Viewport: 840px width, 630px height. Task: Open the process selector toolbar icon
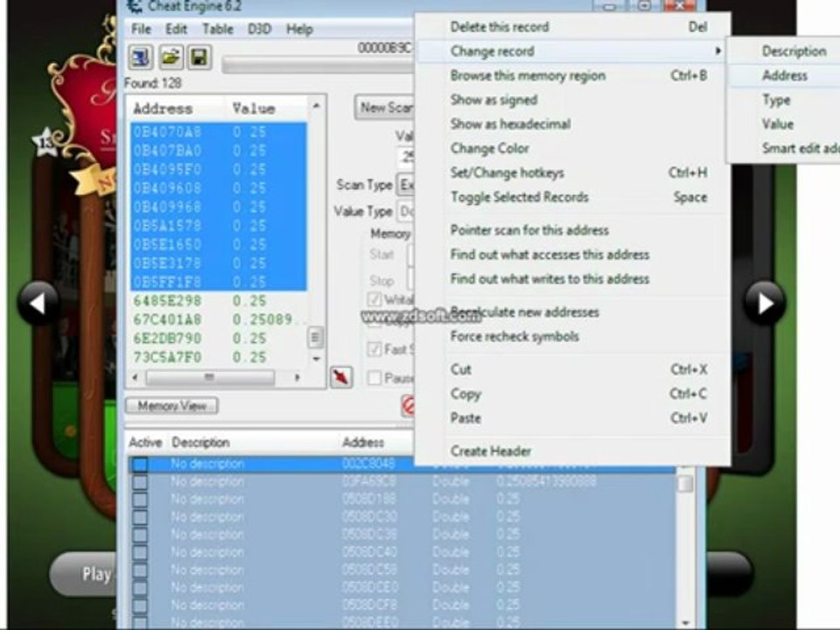[x=140, y=58]
